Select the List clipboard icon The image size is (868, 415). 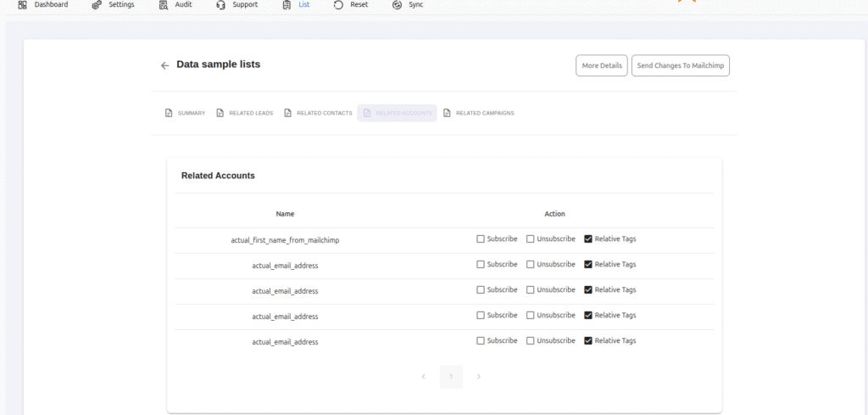(287, 5)
